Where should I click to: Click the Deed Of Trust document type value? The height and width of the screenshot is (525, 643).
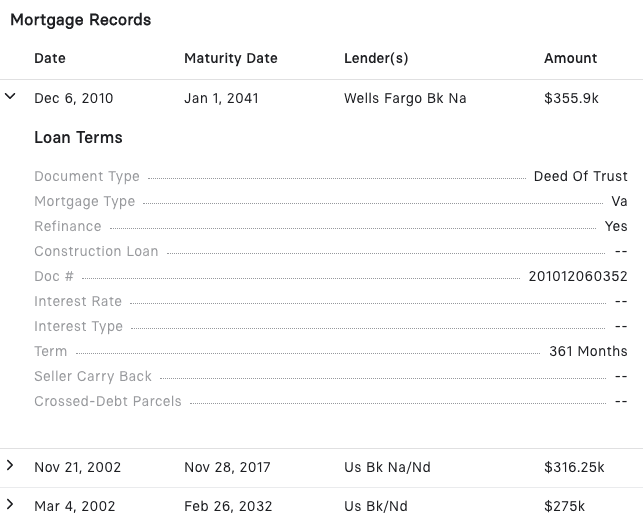click(x=580, y=176)
